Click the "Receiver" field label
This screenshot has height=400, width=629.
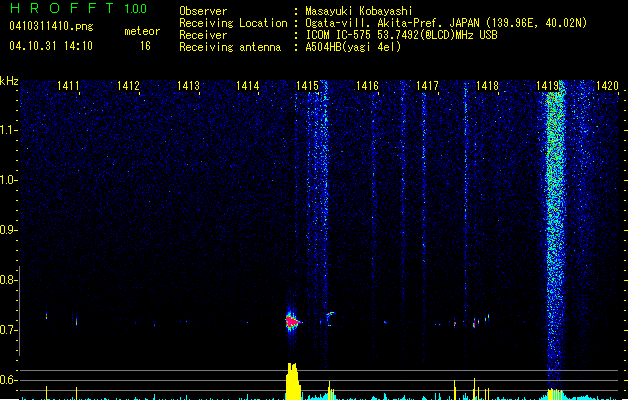(x=203, y=35)
